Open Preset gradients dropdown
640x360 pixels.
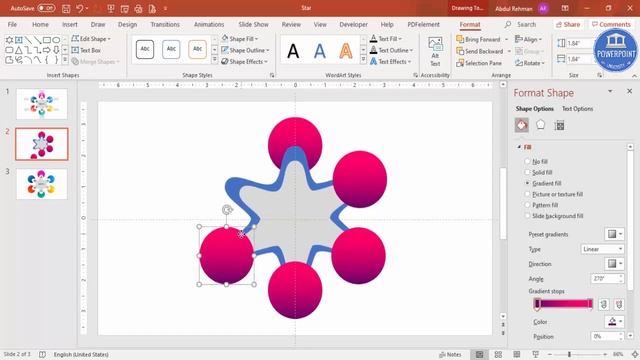tap(614, 234)
